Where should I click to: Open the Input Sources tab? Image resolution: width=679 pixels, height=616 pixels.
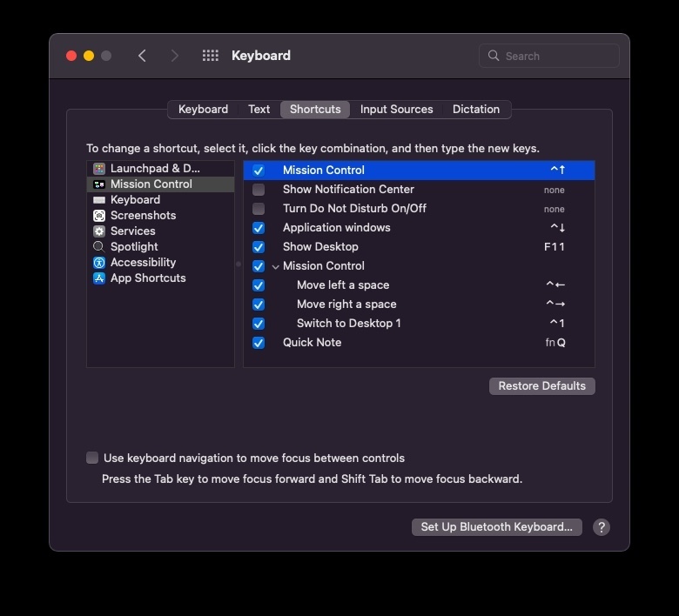tap(397, 109)
